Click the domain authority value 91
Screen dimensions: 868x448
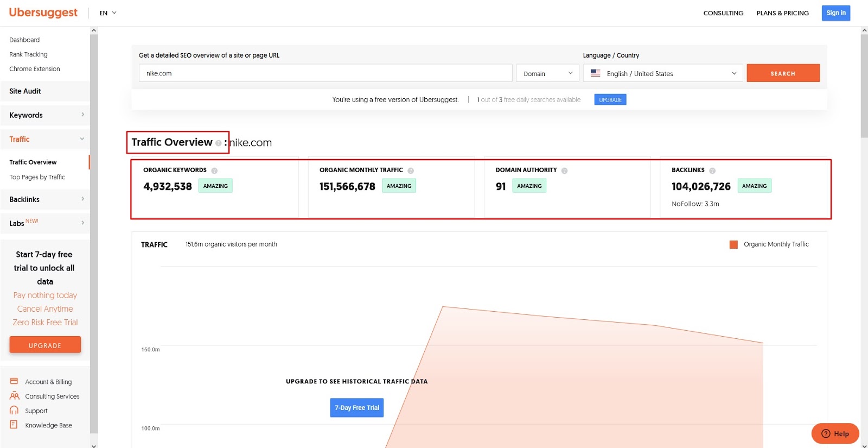click(501, 186)
